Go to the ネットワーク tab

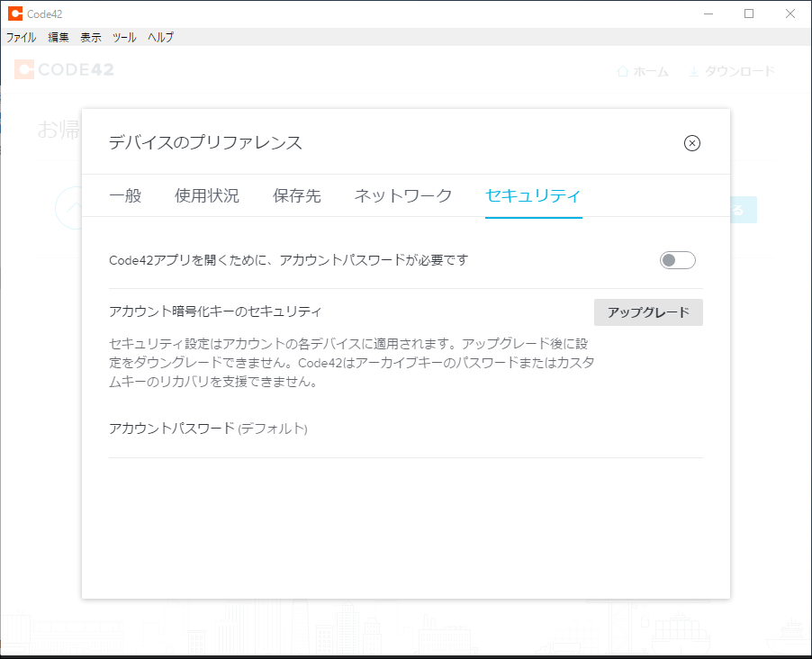point(403,196)
